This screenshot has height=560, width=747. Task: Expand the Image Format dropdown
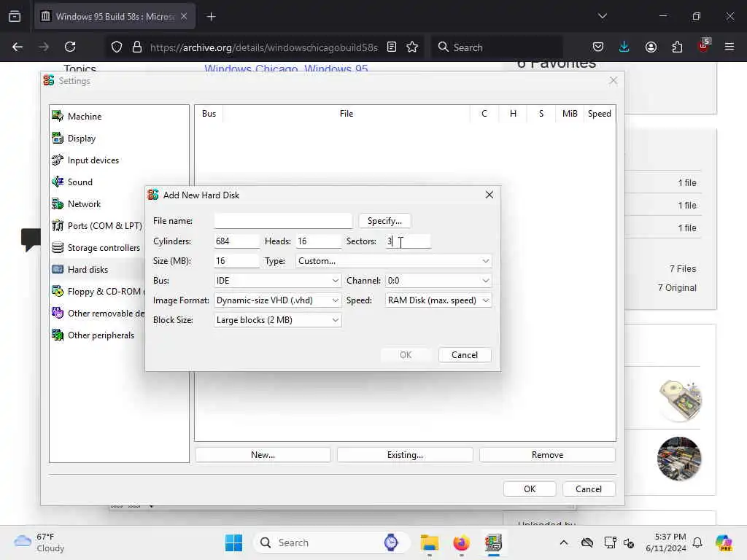pyautogui.click(x=277, y=300)
